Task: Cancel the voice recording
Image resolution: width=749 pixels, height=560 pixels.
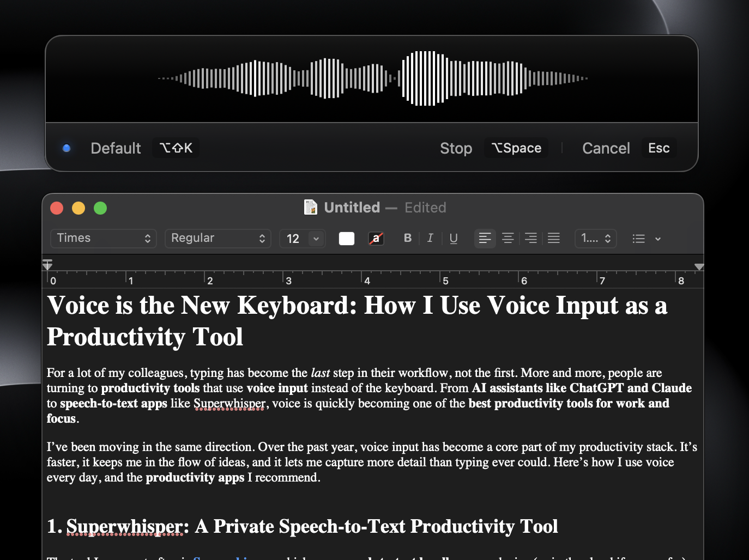Action: click(606, 148)
